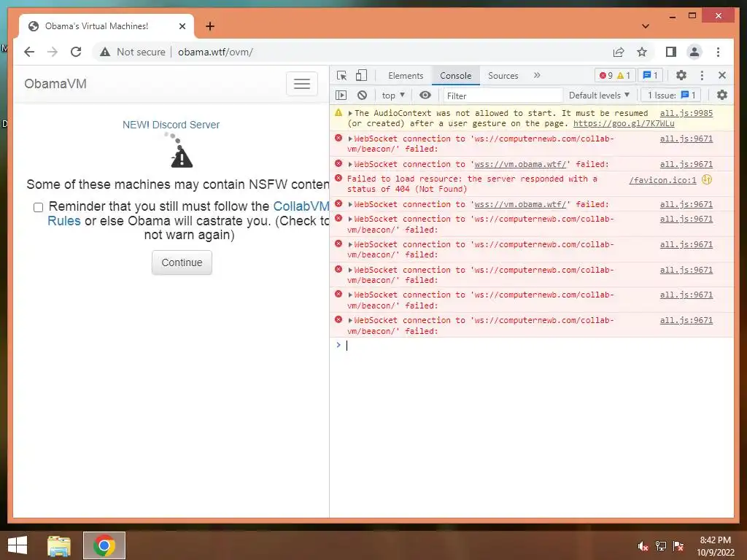Bookmark this page with the star
The height and width of the screenshot is (560, 747).
click(x=642, y=52)
